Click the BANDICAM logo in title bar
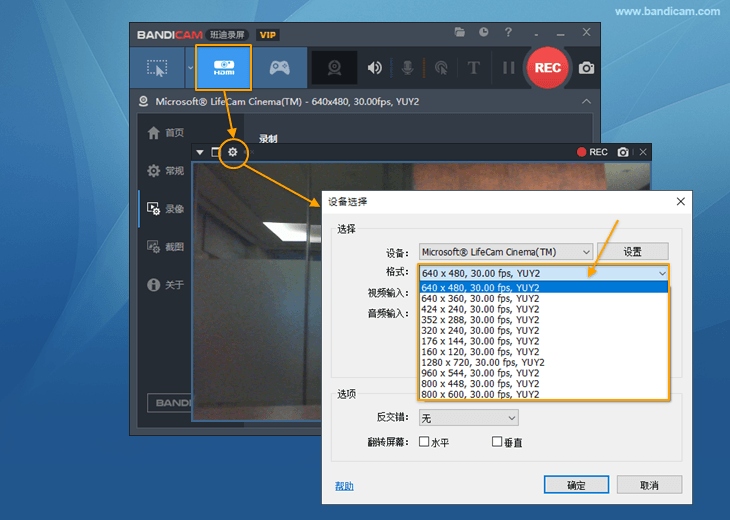This screenshot has width=730, height=520. click(169, 35)
